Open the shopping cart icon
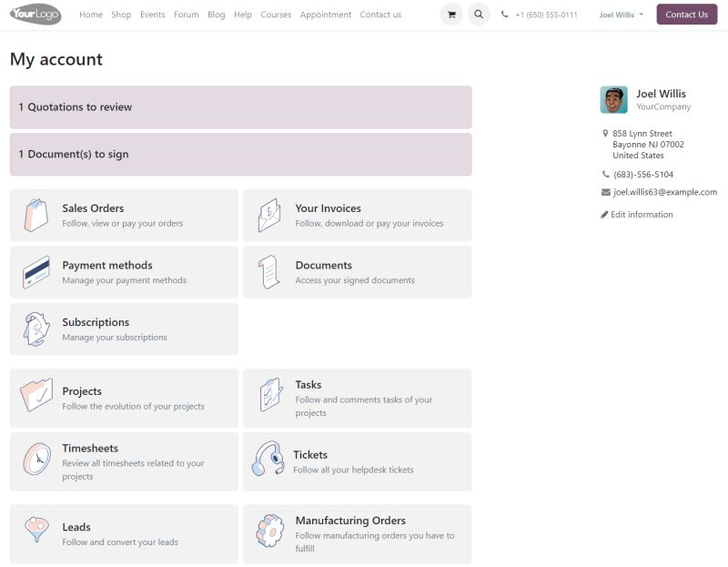 [x=450, y=15]
